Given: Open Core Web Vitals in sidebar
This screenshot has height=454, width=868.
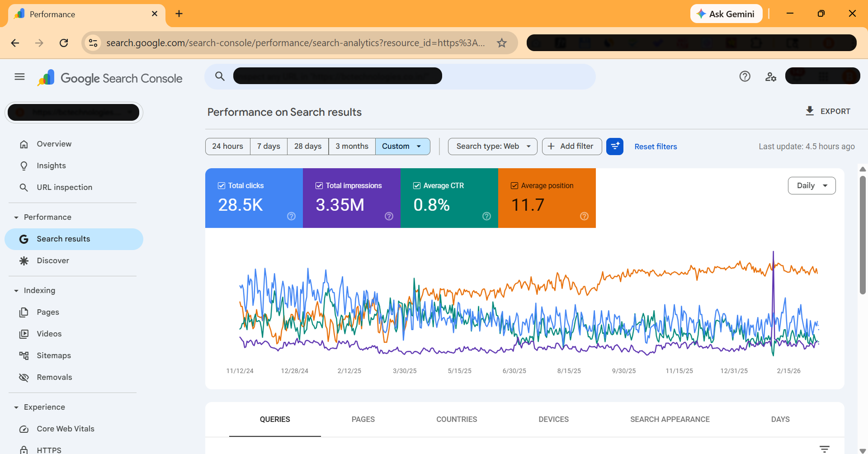Looking at the screenshot, I should (x=66, y=429).
